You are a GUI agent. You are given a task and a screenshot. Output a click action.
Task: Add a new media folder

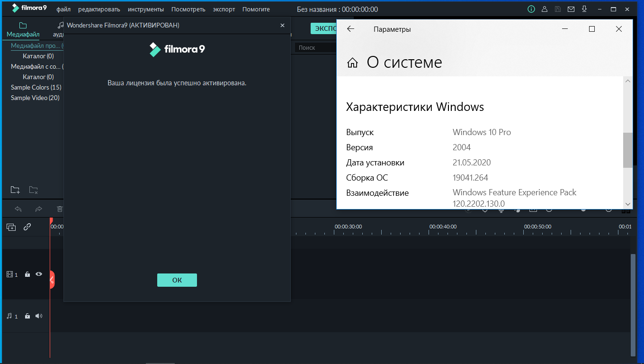15,190
